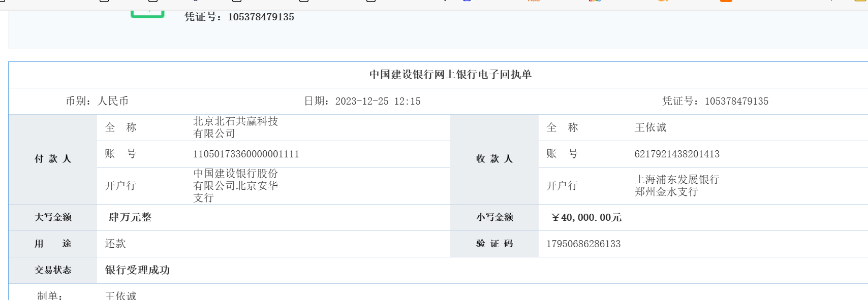Click the receipt title 中国建设银行网上银行电子回执单
The height and width of the screenshot is (300, 868).
pyautogui.click(x=450, y=75)
